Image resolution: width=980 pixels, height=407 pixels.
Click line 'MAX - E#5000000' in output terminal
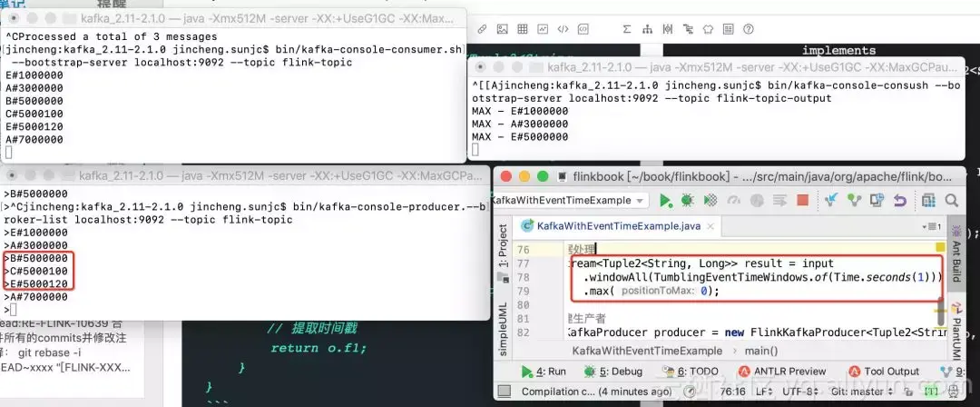pos(520,136)
